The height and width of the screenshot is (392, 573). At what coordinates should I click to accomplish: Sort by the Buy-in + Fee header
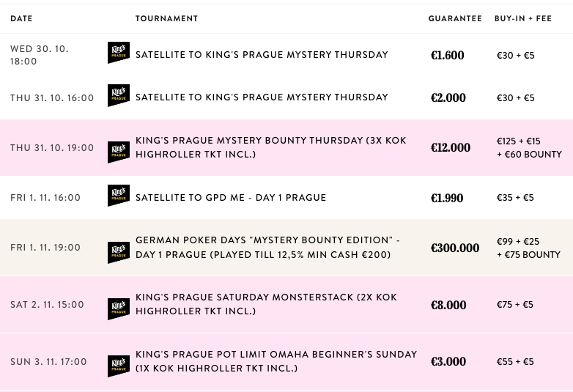point(523,18)
